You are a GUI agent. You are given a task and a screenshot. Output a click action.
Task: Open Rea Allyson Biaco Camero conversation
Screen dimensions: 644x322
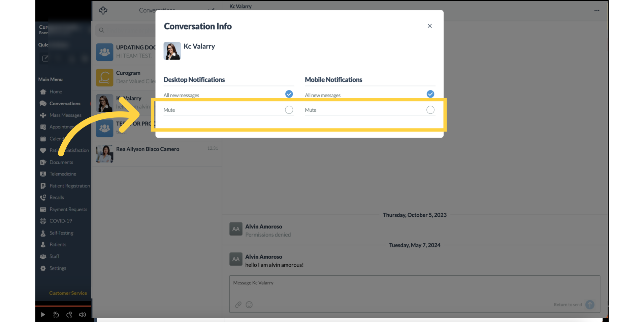[157, 154]
